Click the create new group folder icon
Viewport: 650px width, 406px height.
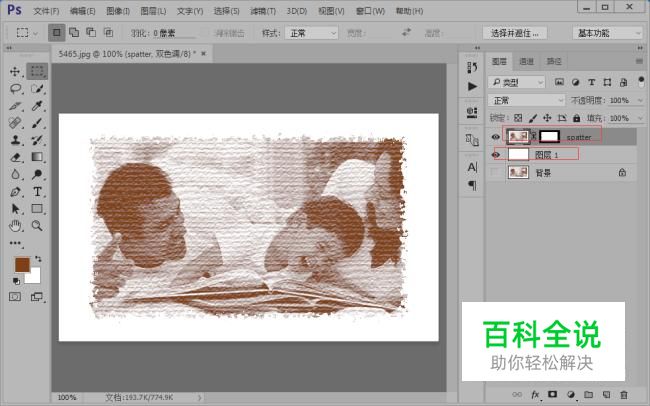(x=588, y=394)
